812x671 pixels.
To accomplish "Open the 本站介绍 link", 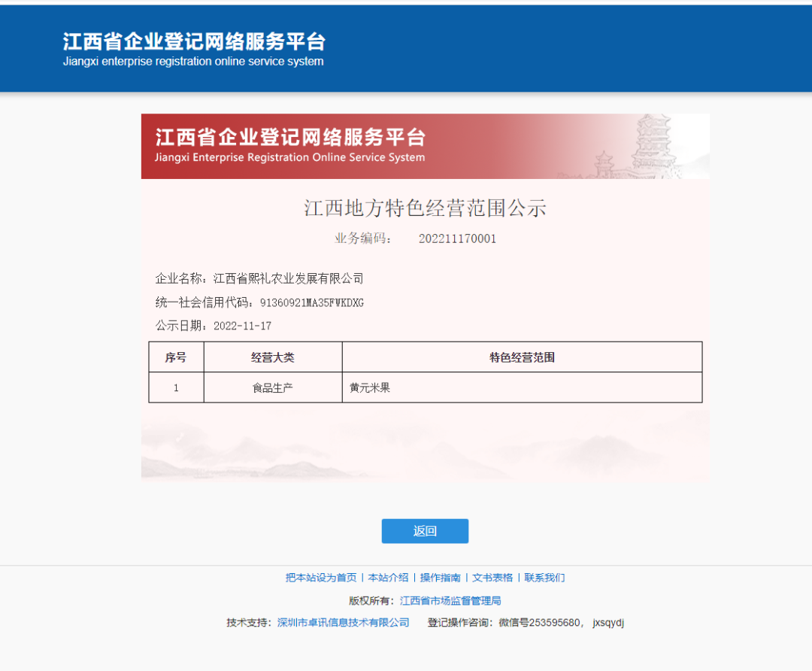I will (x=389, y=578).
